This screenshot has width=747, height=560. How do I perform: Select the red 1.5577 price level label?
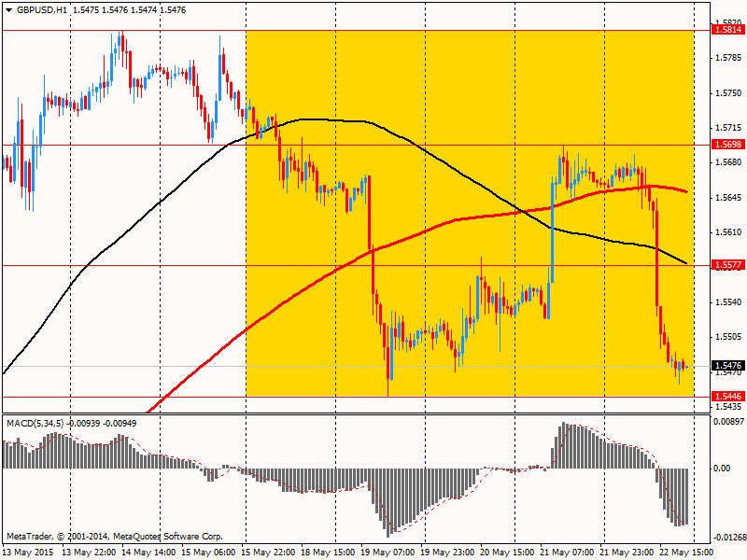tap(727, 265)
